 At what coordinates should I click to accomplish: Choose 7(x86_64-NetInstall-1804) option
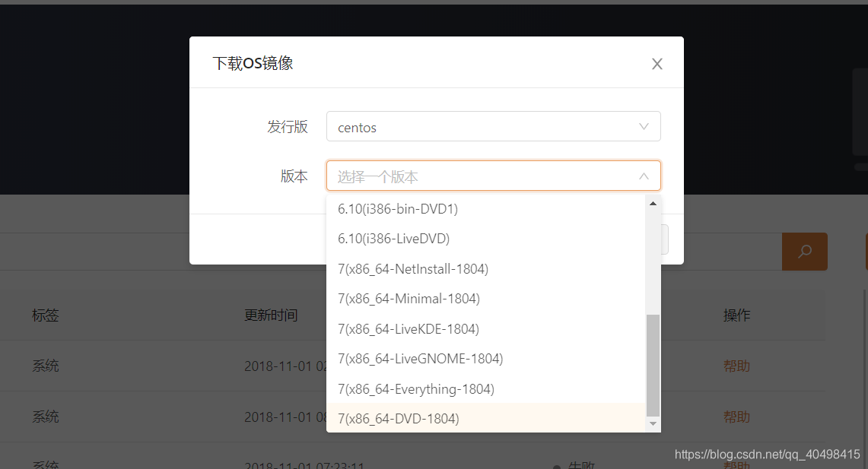point(485,269)
